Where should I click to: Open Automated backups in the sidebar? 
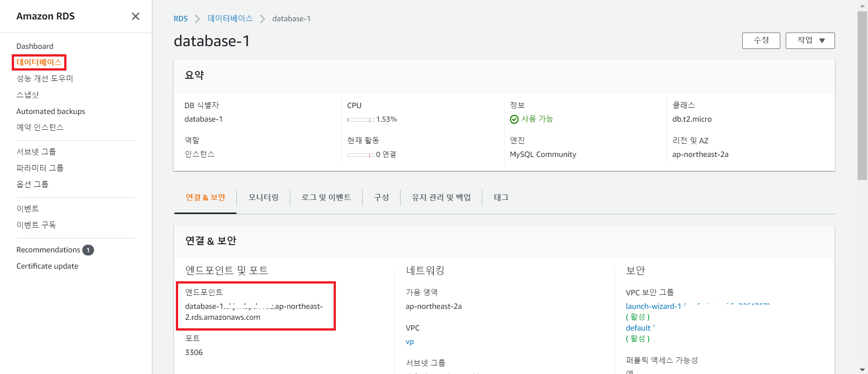(51, 111)
